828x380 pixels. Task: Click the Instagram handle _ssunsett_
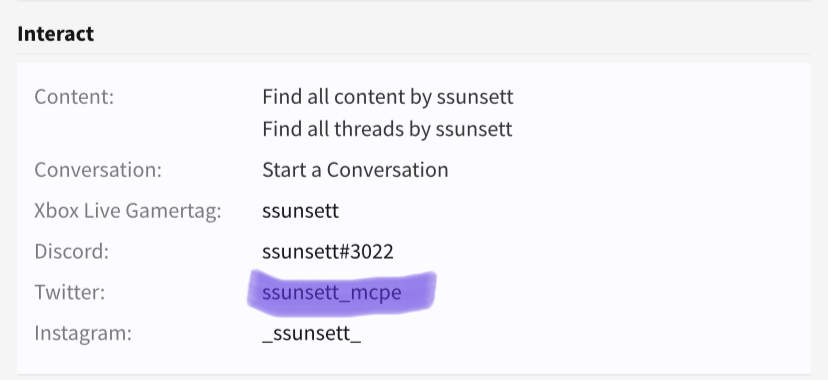pos(312,334)
